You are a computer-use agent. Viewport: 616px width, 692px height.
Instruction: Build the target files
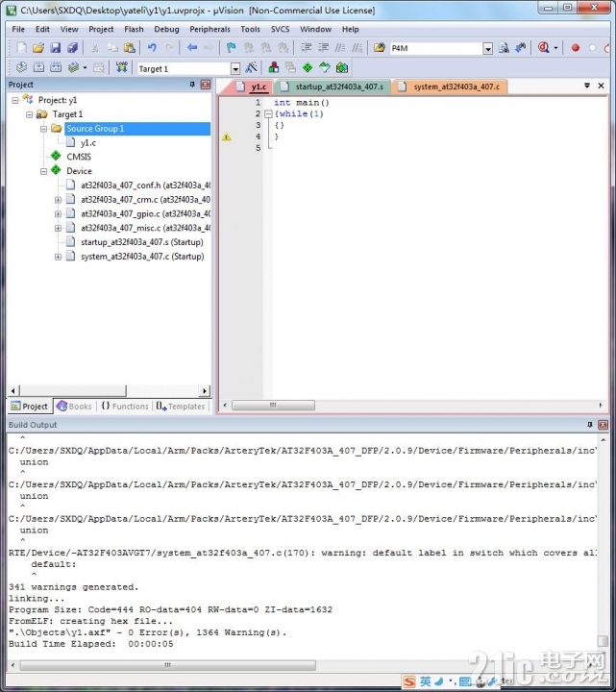point(38,67)
